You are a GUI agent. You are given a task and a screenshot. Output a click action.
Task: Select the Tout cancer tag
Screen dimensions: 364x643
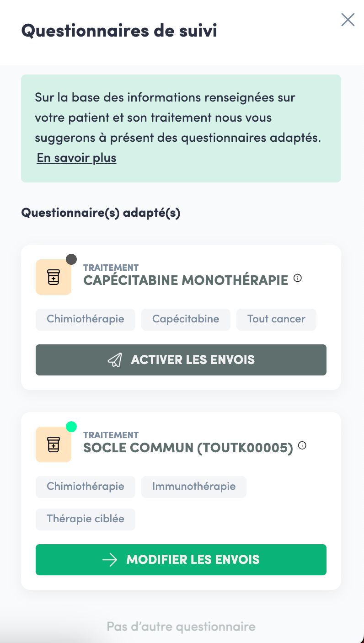[276, 319]
